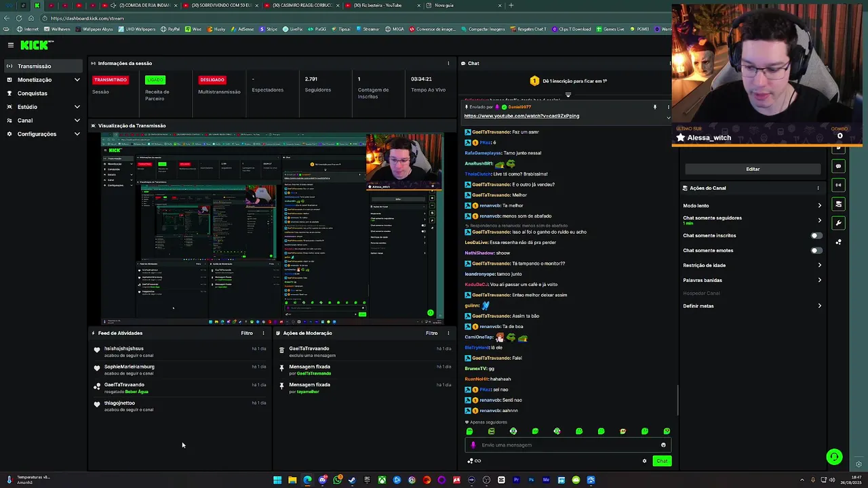Open Restrição de idade options
Image resolution: width=868 pixels, height=488 pixels.
point(753,265)
